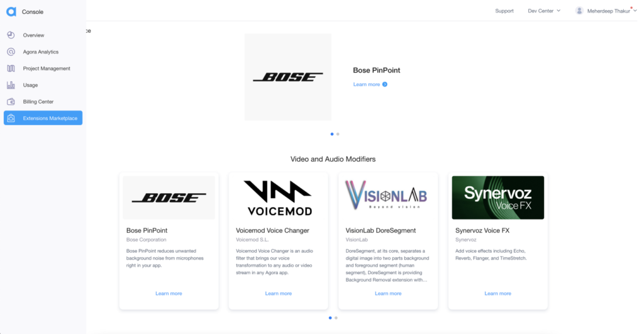Click the user avatar icon
The height and width of the screenshot is (334, 644).
[579, 11]
